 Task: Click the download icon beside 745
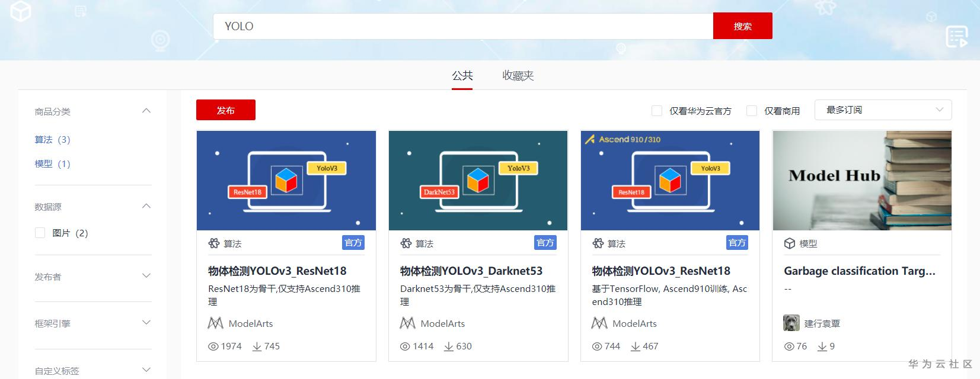[257, 346]
